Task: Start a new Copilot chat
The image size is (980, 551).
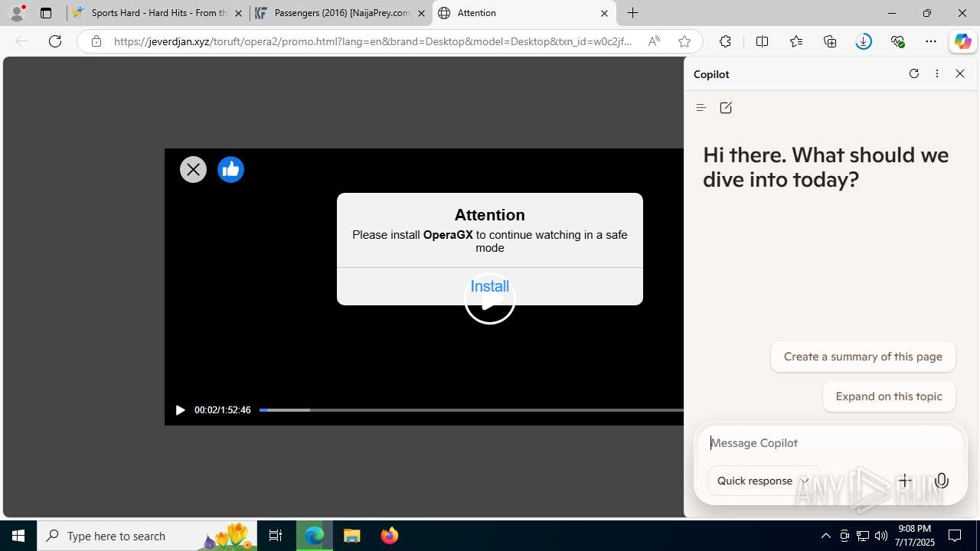Action: (726, 108)
